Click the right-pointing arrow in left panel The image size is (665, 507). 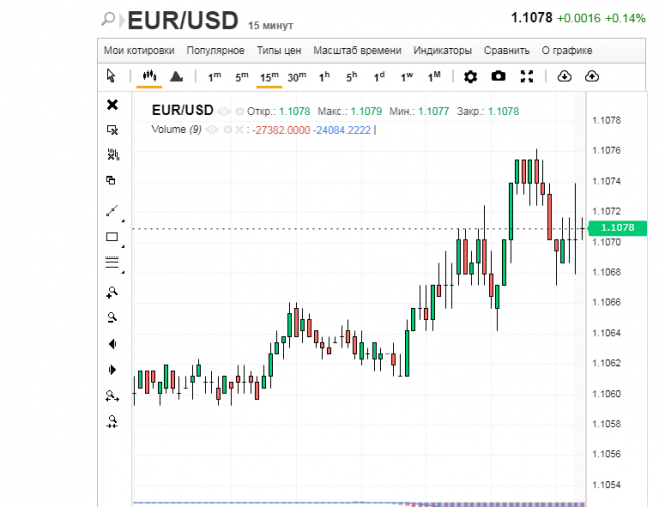pos(112,370)
